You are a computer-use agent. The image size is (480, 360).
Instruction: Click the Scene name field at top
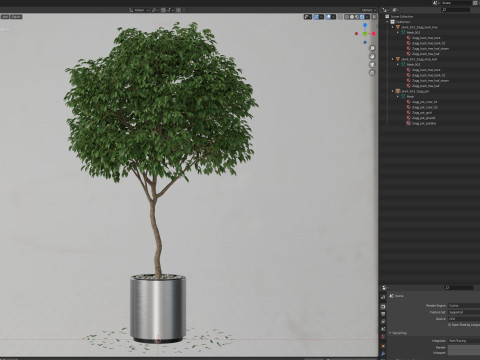456,3
